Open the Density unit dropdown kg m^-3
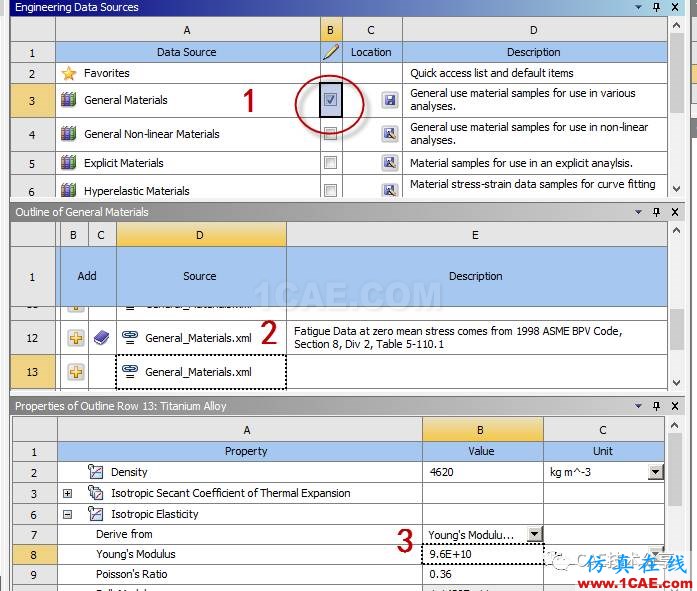The width and height of the screenshot is (697, 591). [x=655, y=472]
